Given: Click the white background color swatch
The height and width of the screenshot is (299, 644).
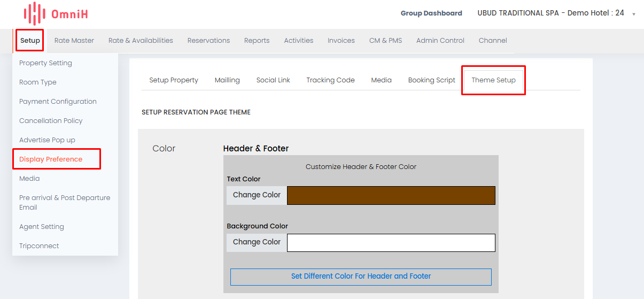Looking at the screenshot, I should (391, 242).
